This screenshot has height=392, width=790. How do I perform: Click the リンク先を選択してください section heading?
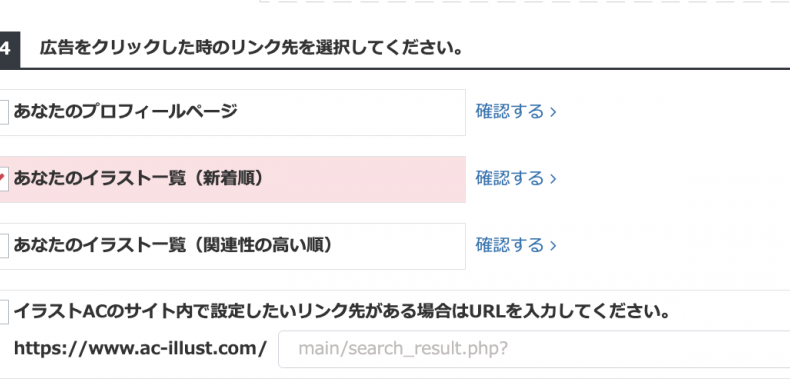[x=251, y=49]
